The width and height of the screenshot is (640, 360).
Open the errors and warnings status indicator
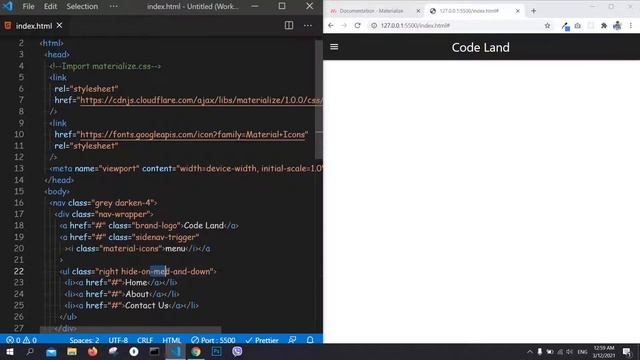22,340
